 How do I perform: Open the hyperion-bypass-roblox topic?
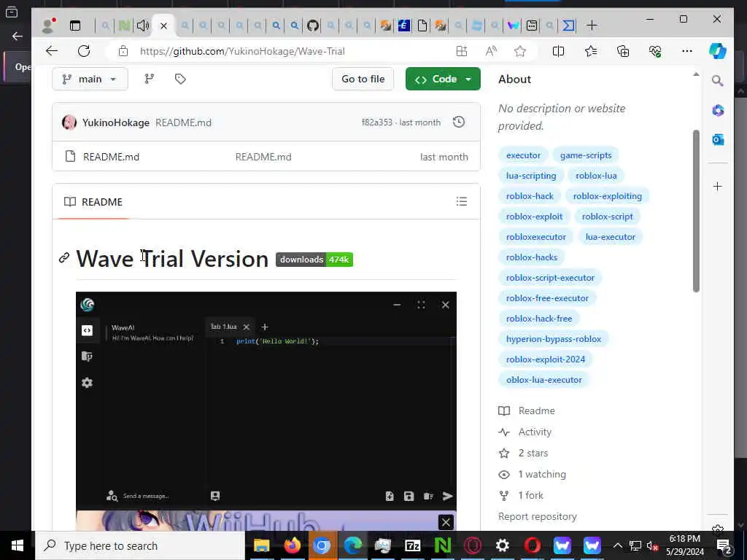click(553, 339)
